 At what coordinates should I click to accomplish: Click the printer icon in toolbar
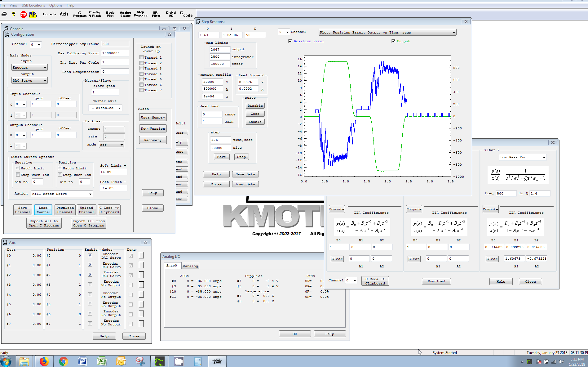(4, 14)
